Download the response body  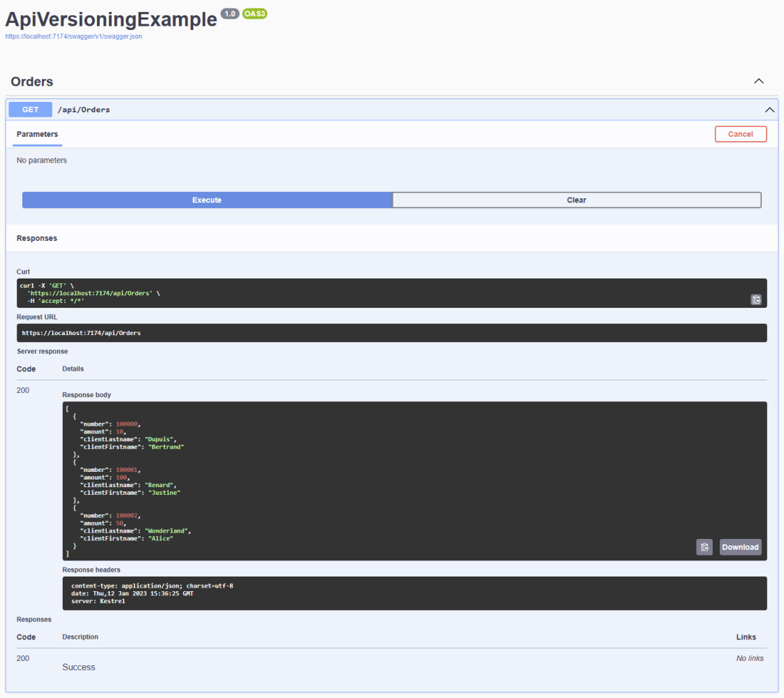coord(740,547)
